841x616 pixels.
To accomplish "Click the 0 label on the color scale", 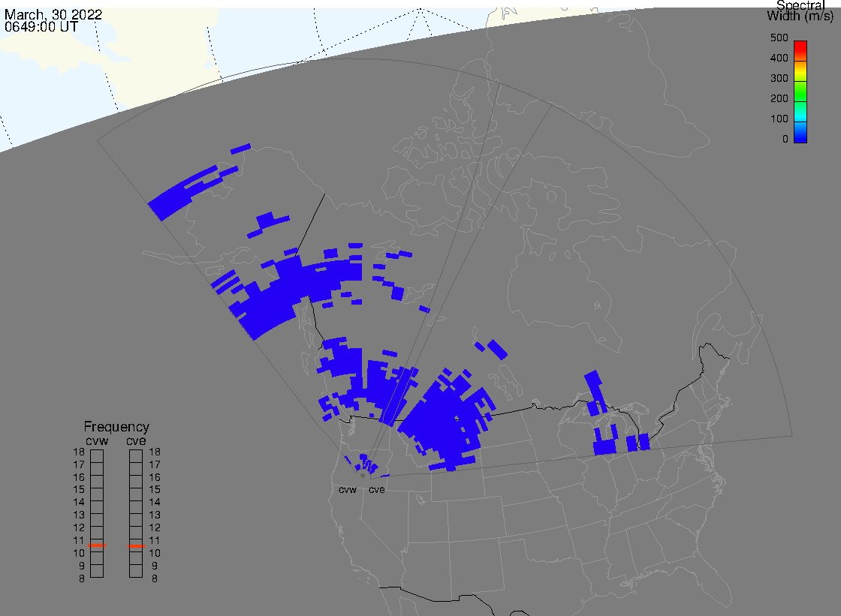I will [785, 140].
